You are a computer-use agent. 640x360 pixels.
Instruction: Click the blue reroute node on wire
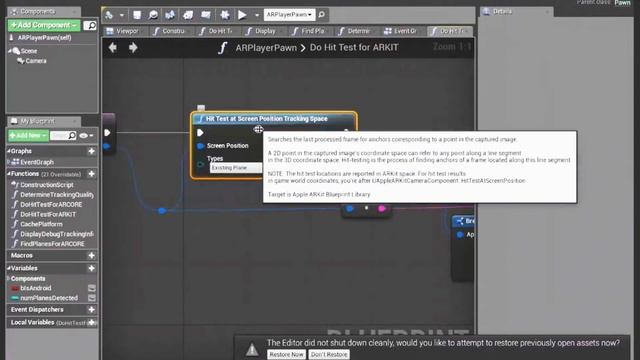pyautogui.click(x=162, y=211)
